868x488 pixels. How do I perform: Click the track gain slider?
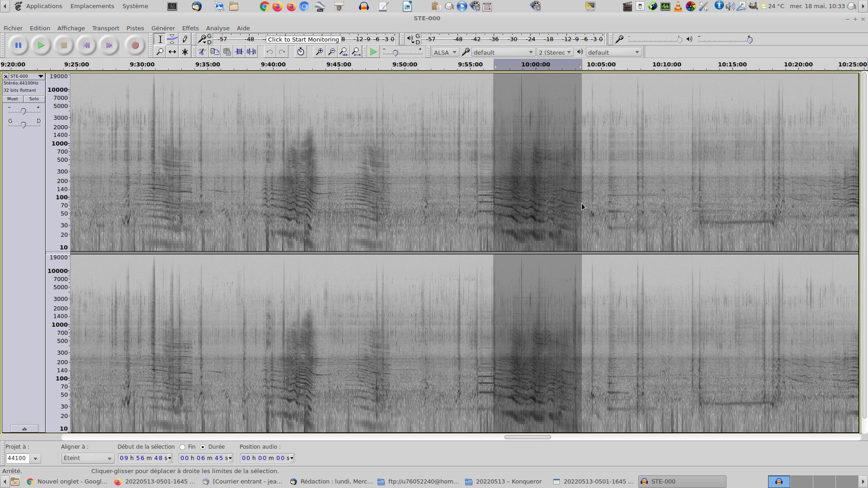(x=24, y=111)
